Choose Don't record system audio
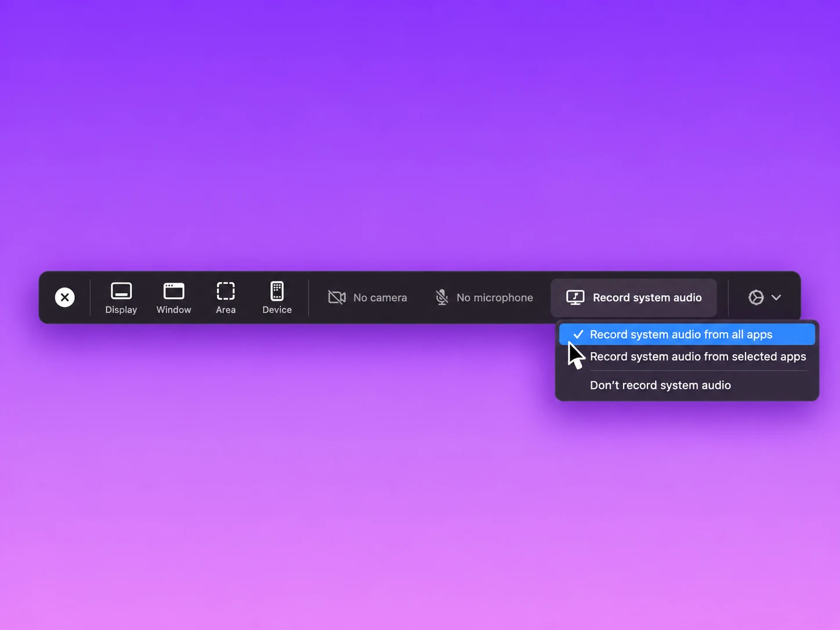 point(687,385)
